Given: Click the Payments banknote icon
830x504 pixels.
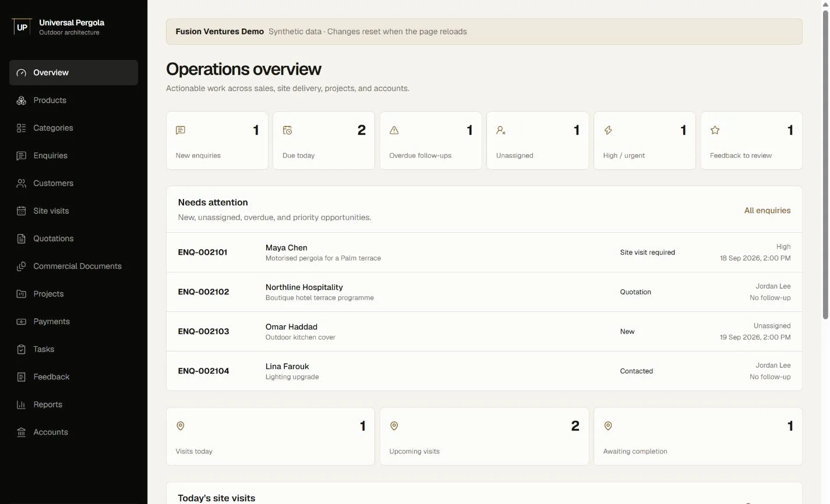Looking at the screenshot, I should click(22, 321).
